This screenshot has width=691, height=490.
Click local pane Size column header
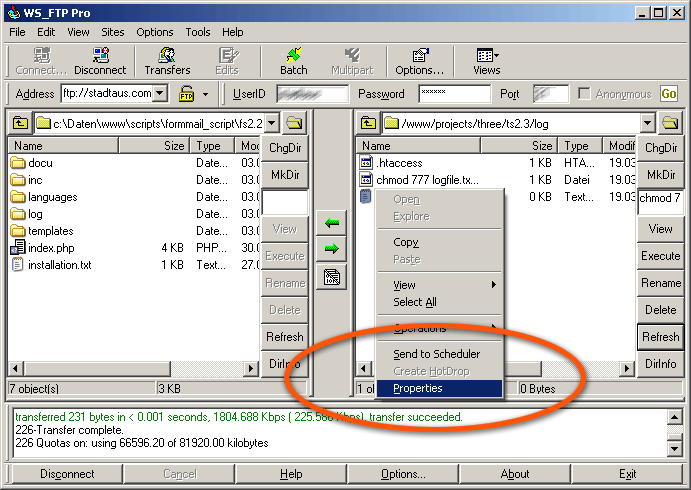154,146
